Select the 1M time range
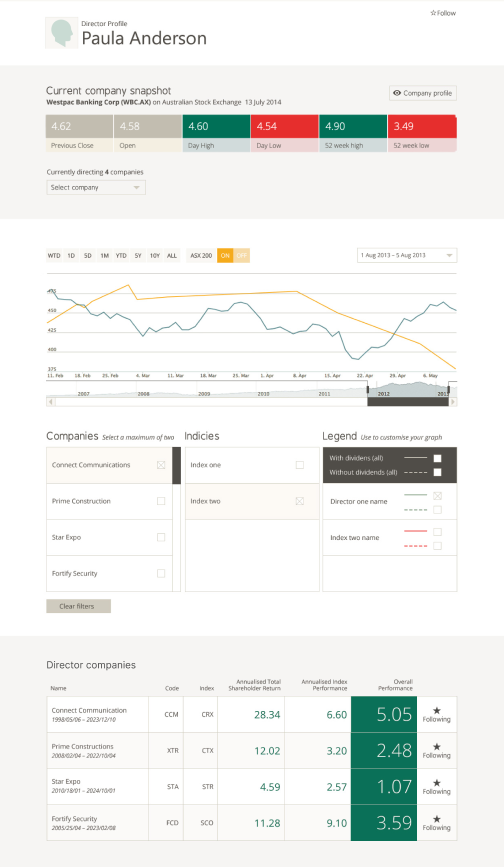This screenshot has width=504, height=867. pyautogui.click(x=104, y=255)
